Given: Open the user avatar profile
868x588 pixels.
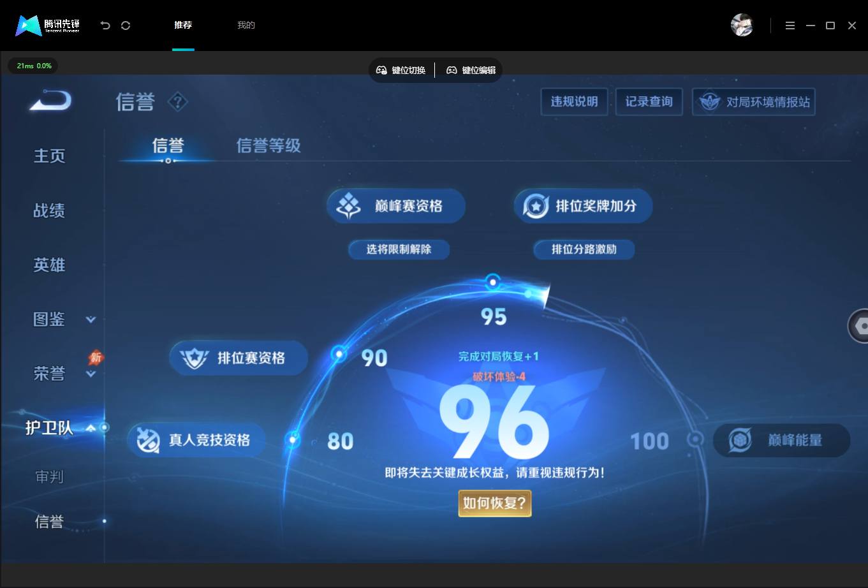Looking at the screenshot, I should click(742, 26).
